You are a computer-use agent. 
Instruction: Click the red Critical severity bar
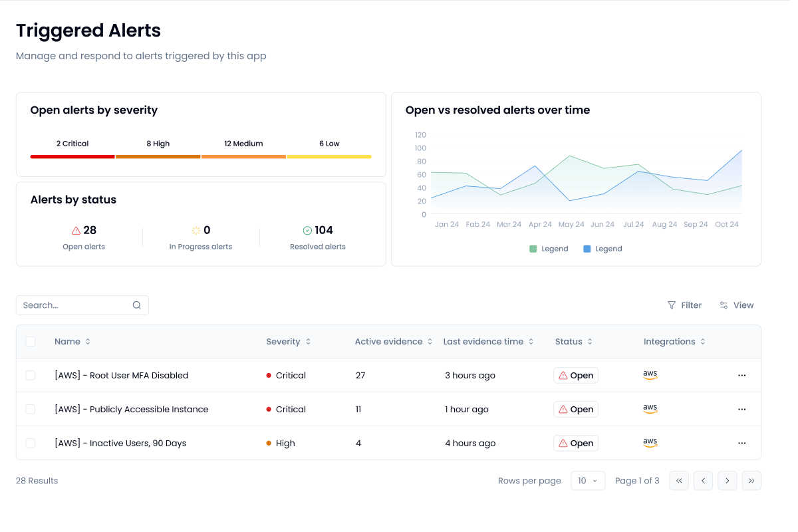point(72,156)
